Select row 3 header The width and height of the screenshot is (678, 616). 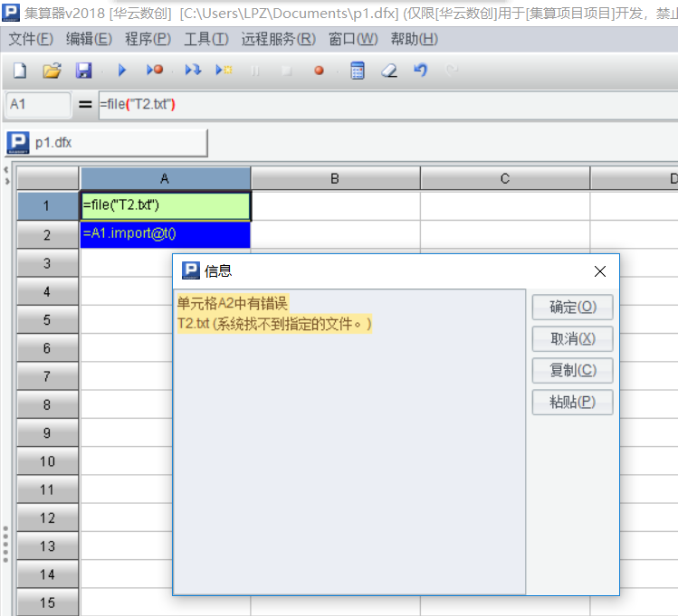coord(48,263)
